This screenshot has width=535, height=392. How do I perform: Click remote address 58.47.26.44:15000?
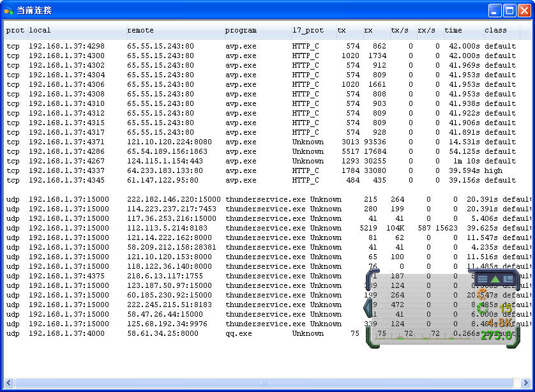(165, 313)
